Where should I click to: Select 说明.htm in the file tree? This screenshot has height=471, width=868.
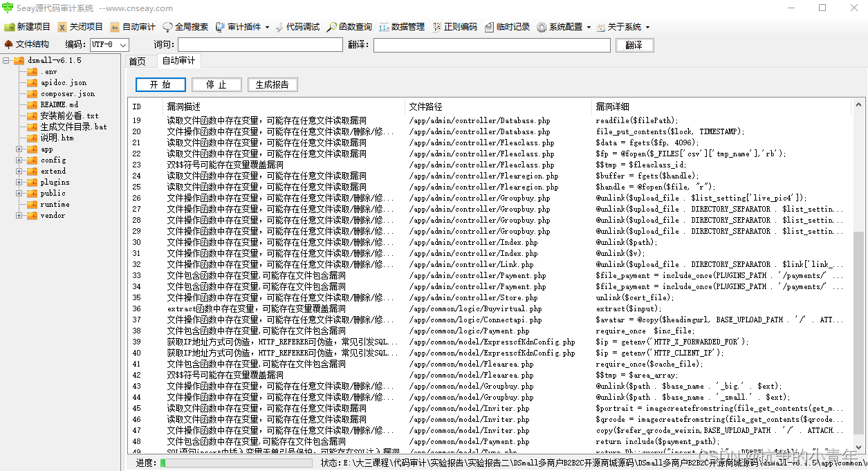point(57,138)
